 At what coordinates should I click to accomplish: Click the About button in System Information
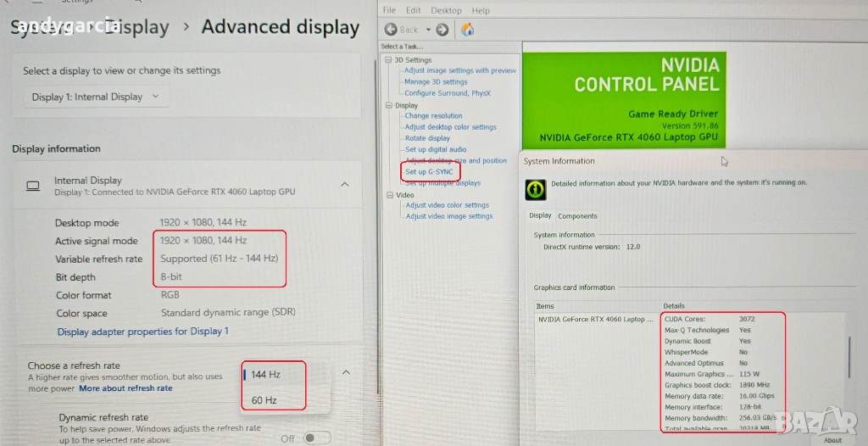point(832,439)
